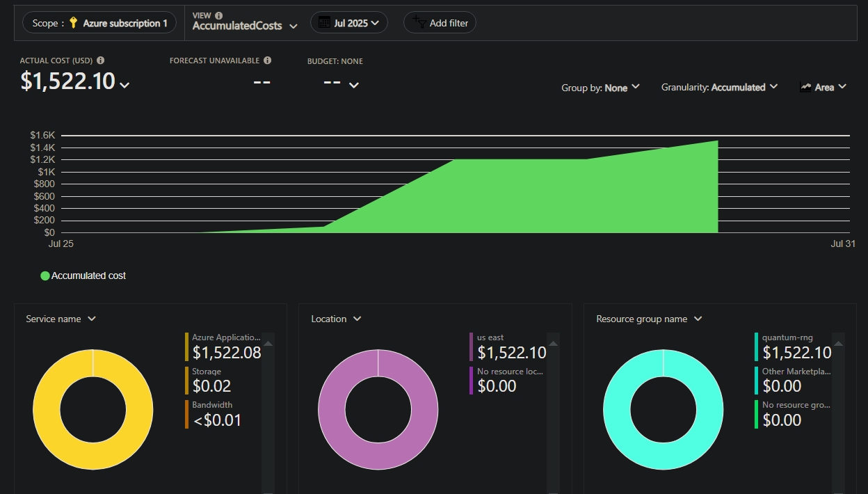The width and height of the screenshot is (868, 494).
Task: Click the teal Resource group donut chart
Action: (663, 409)
